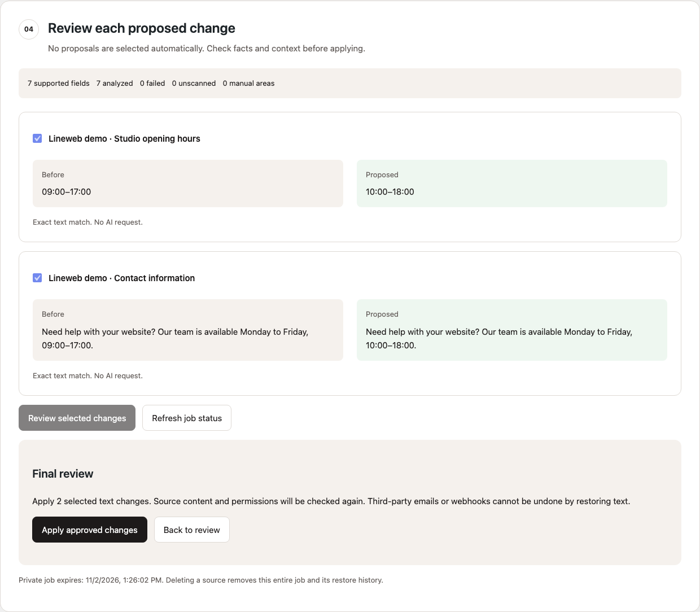Click the step 04 number badge

click(x=29, y=29)
